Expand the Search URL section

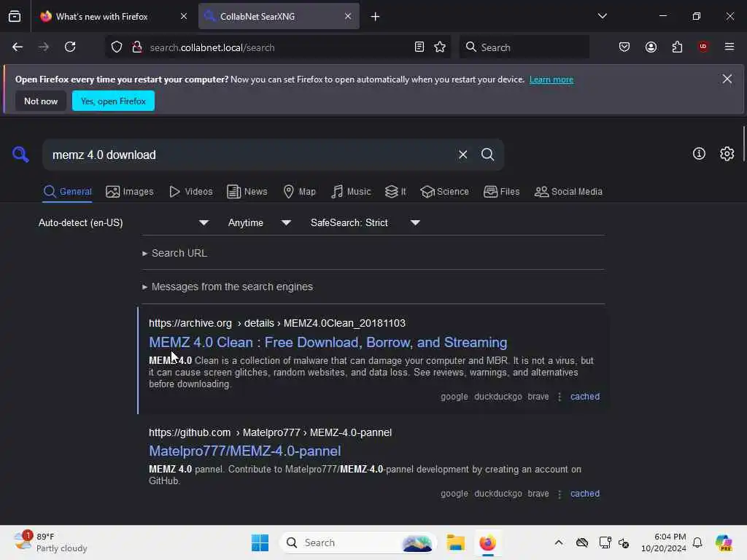click(x=175, y=253)
